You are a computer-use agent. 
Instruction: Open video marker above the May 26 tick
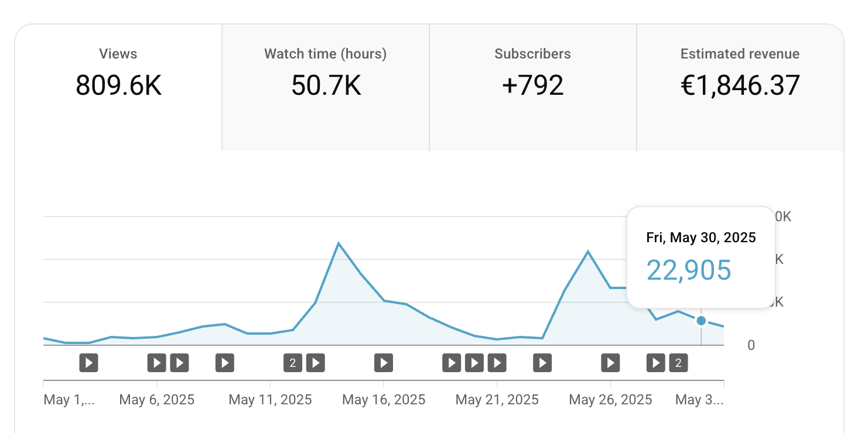[x=610, y=363]
